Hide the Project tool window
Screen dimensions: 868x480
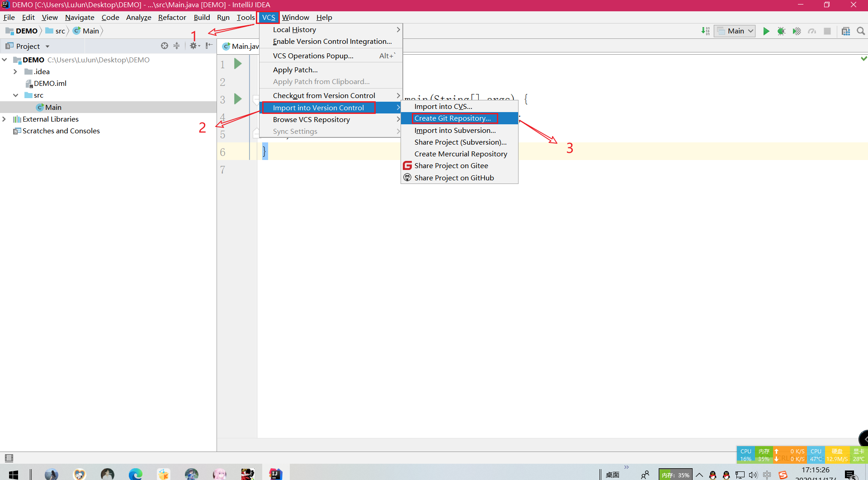tap(209, 46)
